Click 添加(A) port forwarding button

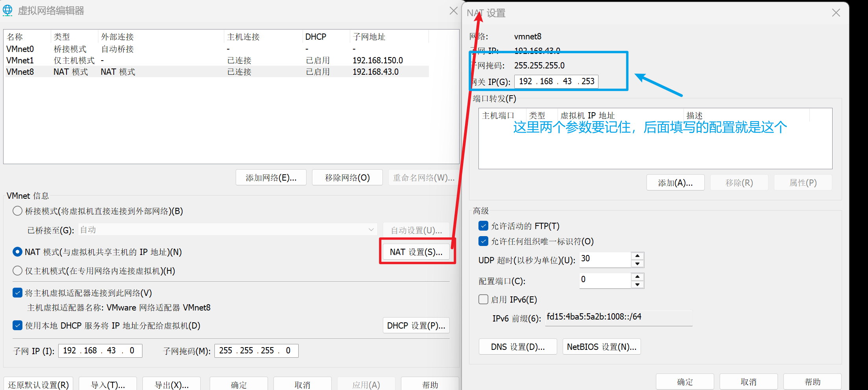click(676, 183)
